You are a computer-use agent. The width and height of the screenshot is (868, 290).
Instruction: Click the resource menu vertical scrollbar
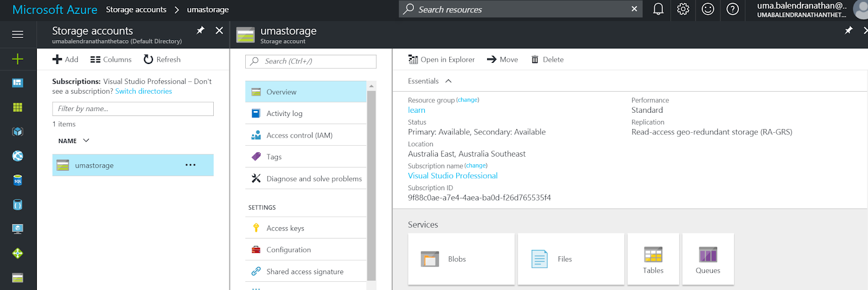[371, 184]
